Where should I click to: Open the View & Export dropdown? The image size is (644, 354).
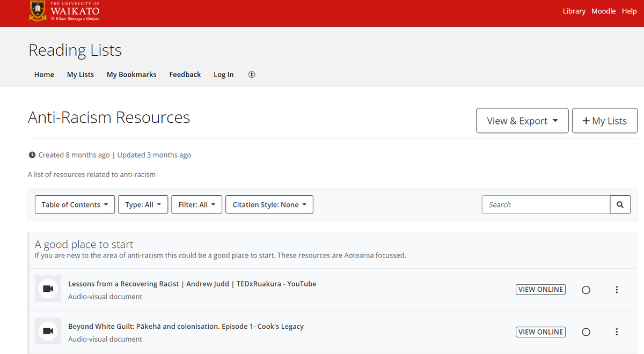tap(522, 121)
